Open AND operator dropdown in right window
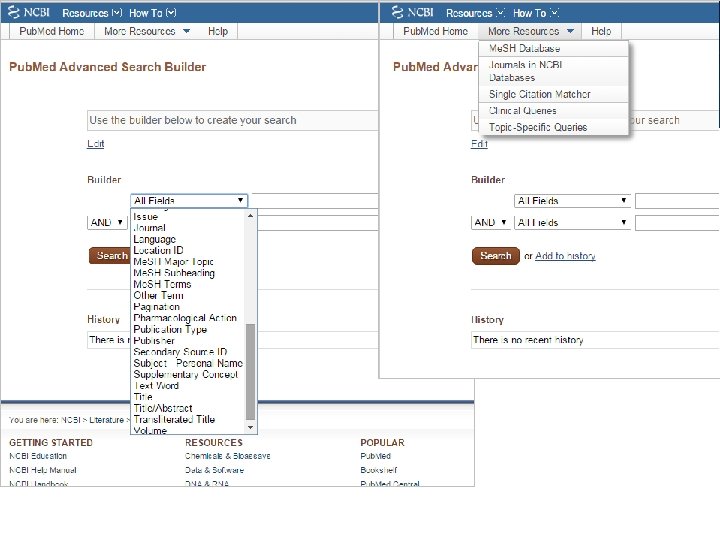This screenshot has width=720, height=540. [491, 222]
